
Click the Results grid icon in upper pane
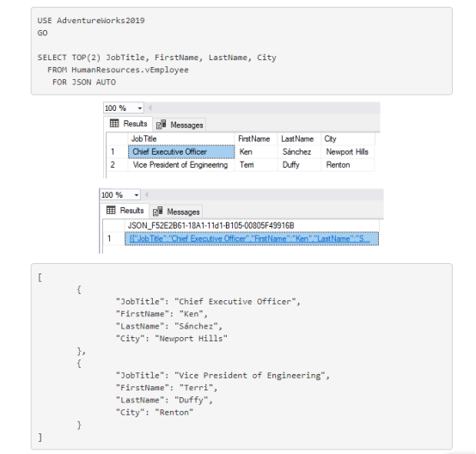tap(114, 123)
